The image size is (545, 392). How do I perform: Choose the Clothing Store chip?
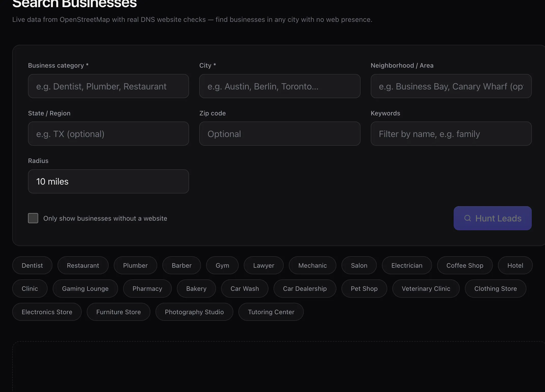pos(495,289)
